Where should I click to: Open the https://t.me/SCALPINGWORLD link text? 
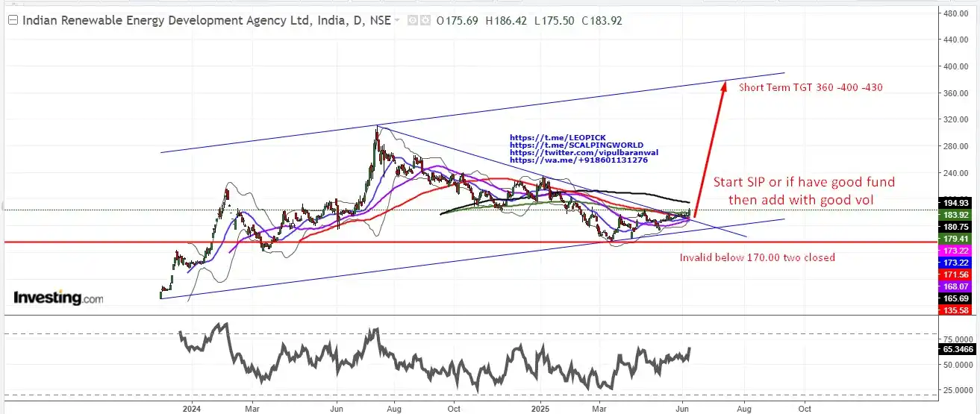tap(575, 145)
